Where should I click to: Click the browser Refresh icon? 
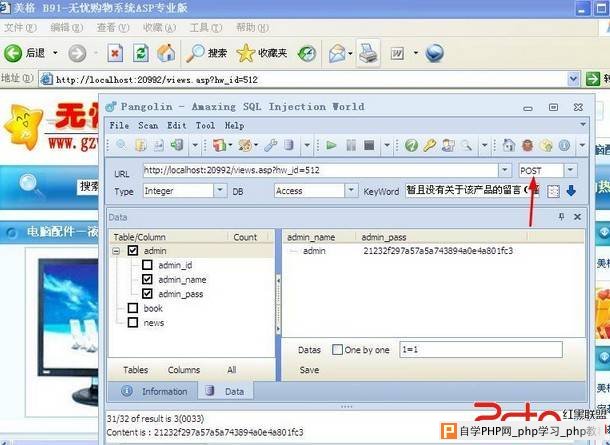141,53
